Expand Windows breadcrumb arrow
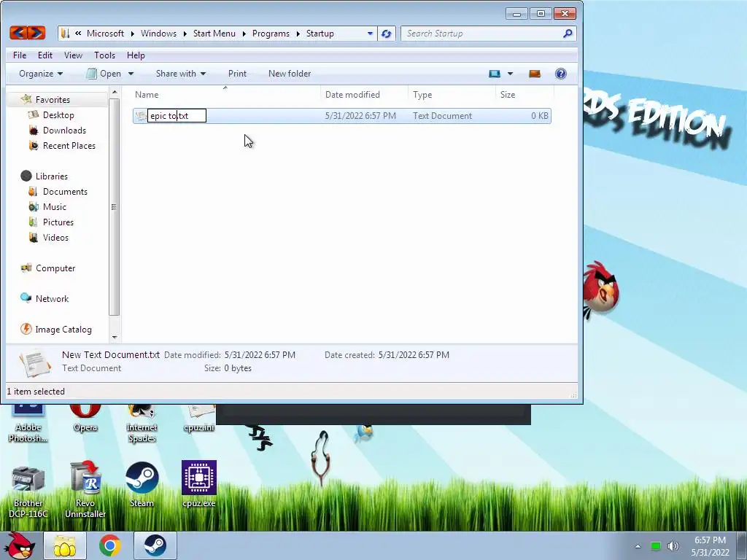Viewport: 747px width, 560px height. tap(185, 34)
